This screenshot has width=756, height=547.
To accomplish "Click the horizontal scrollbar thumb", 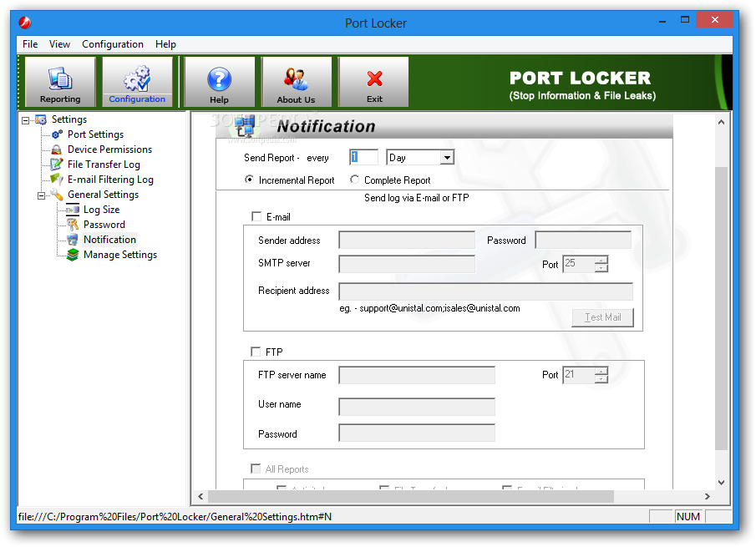I will [x=411, y=496].
